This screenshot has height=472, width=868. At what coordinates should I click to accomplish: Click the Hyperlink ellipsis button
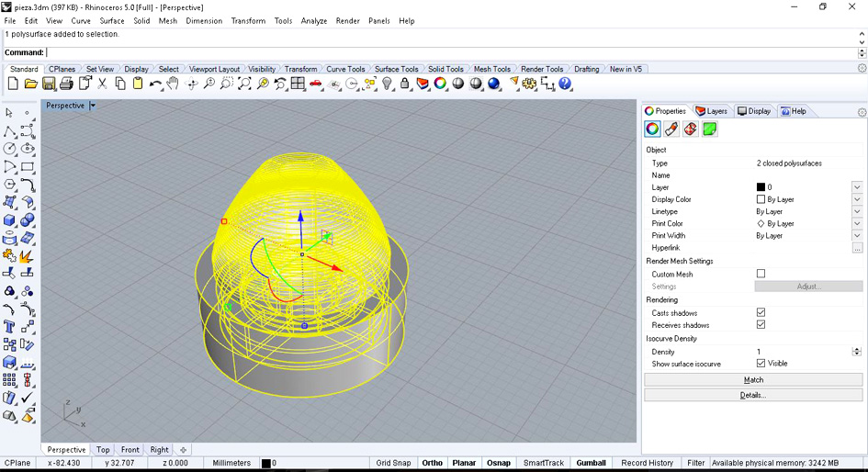pyautogui.click(x=857, y=248)
